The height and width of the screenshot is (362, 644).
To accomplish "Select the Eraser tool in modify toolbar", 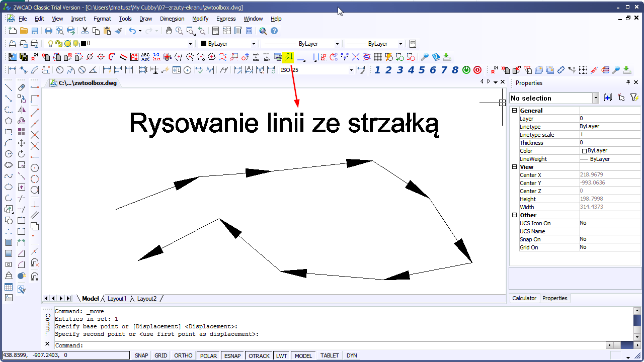I will 22,87.
